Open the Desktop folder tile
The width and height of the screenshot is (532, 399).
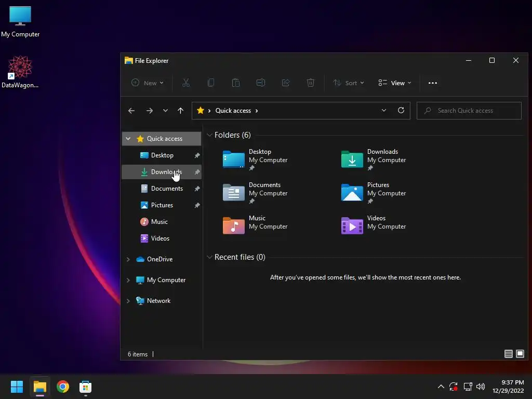255,159
